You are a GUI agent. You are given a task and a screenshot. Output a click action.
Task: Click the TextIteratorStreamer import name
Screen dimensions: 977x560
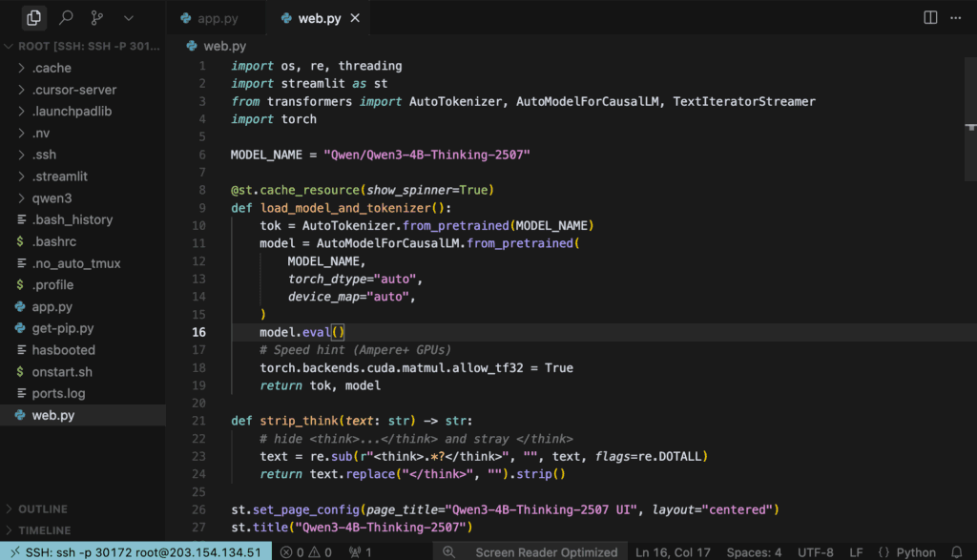[744, 101]
